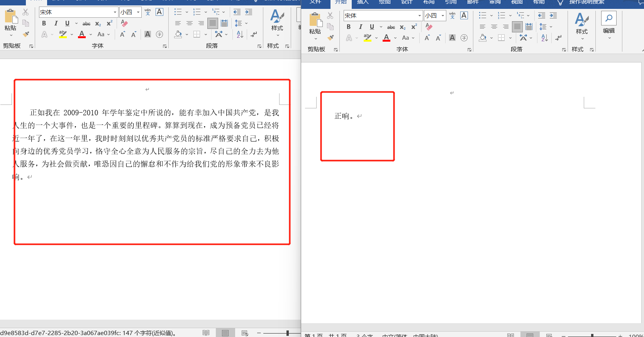Clear formatting eraser in right Word window
Image resolution: width=644 pixels, height=337 pixels.
click(429, 27)
